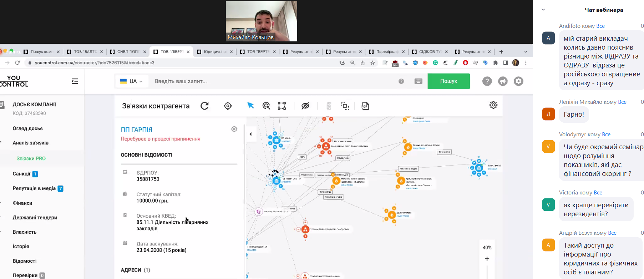This screenshot has height=279, width=644.
Task: Open announcements megaphone icon in header
Action: tap(503, 81)
